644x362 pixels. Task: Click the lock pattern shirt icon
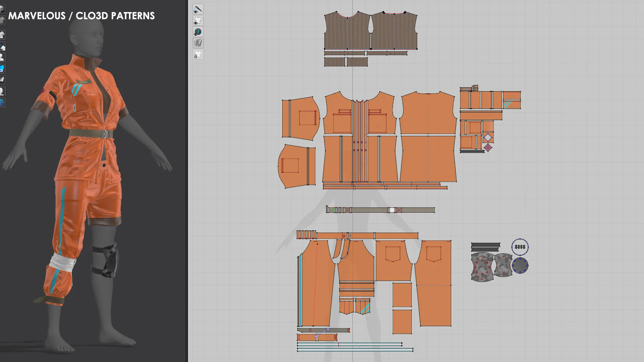[x=198, y=55]
